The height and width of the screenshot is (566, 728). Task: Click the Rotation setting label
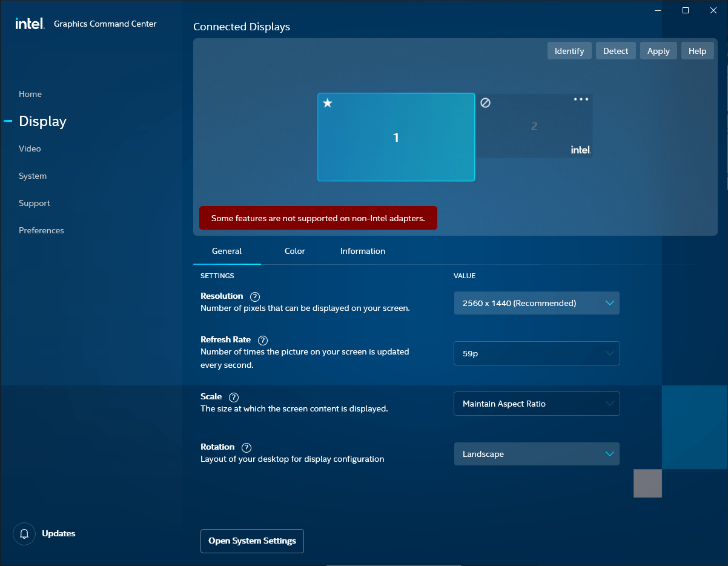tap(217, 447)
